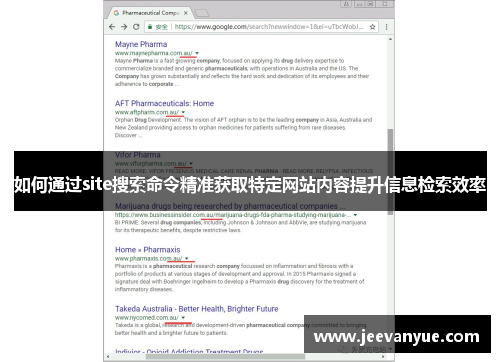Click the horizontal scrollbar thumb at bottom
Screen dimensions: 500x362
point(225,356)
